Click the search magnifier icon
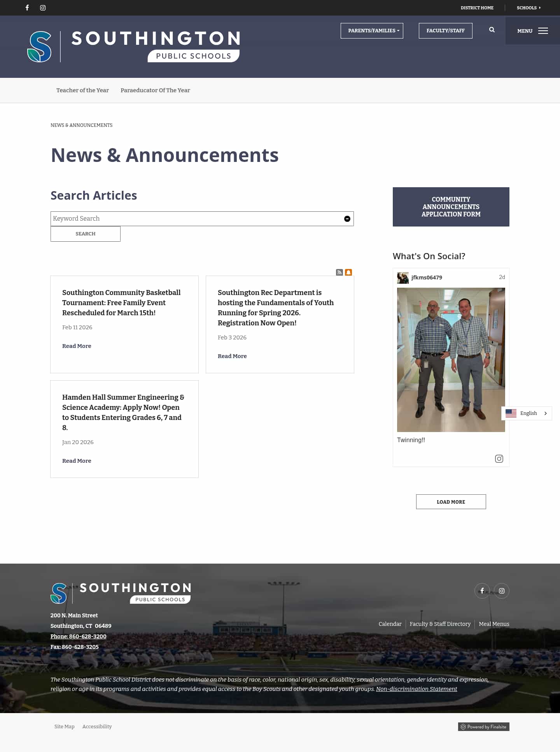The height and width of the screenshot is (752, 560). point(492,30)
